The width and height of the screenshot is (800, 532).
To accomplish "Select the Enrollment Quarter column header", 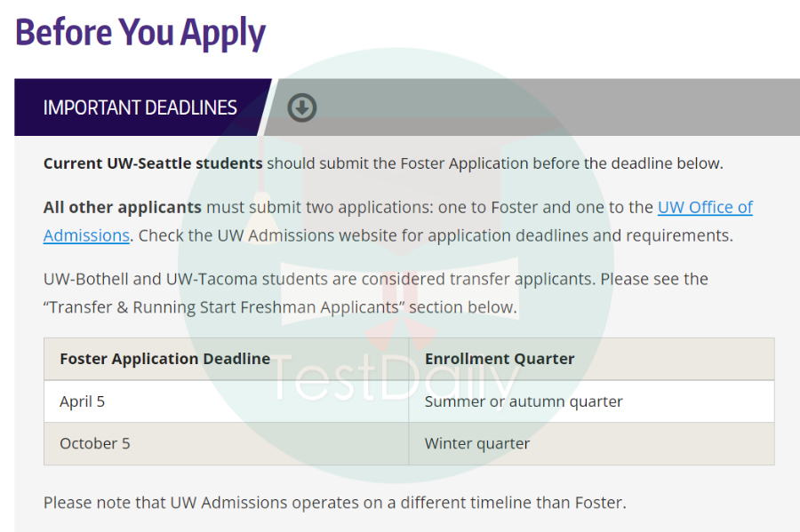I will point(591,359).
